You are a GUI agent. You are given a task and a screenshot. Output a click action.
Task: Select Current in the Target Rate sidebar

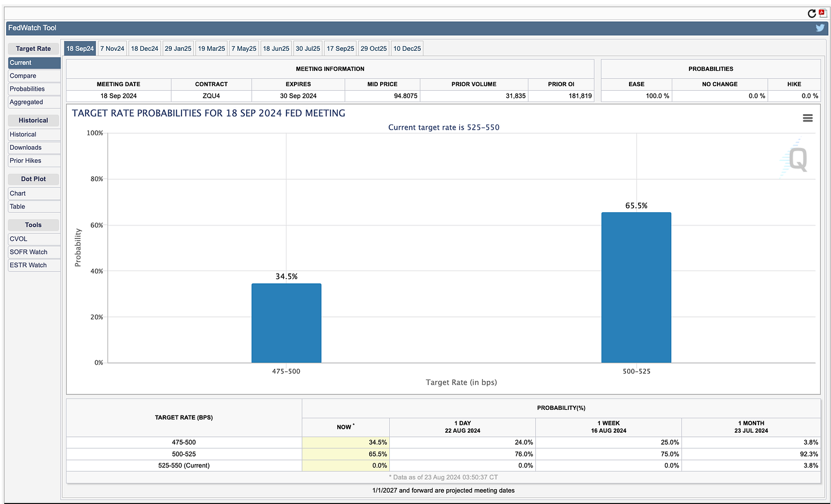pos(34,63)
